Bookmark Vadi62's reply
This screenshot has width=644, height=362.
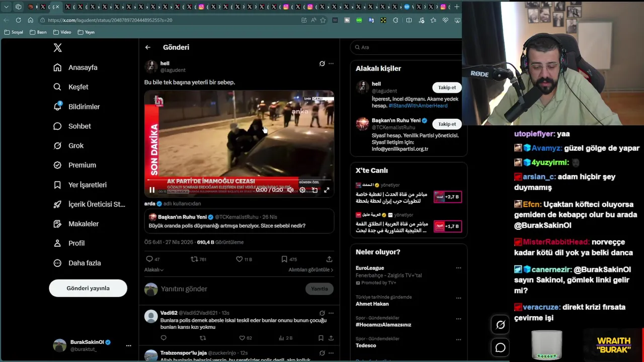[x=321, y=338]
